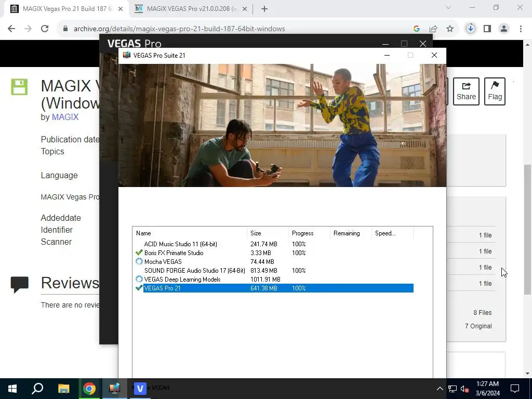
Task: Click the VEGAS V taskbar icon
Action: 140,389
